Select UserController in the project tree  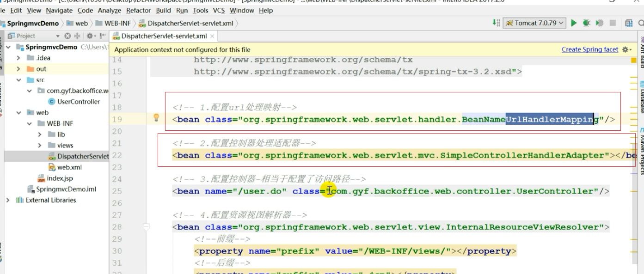tap(79, 102)
